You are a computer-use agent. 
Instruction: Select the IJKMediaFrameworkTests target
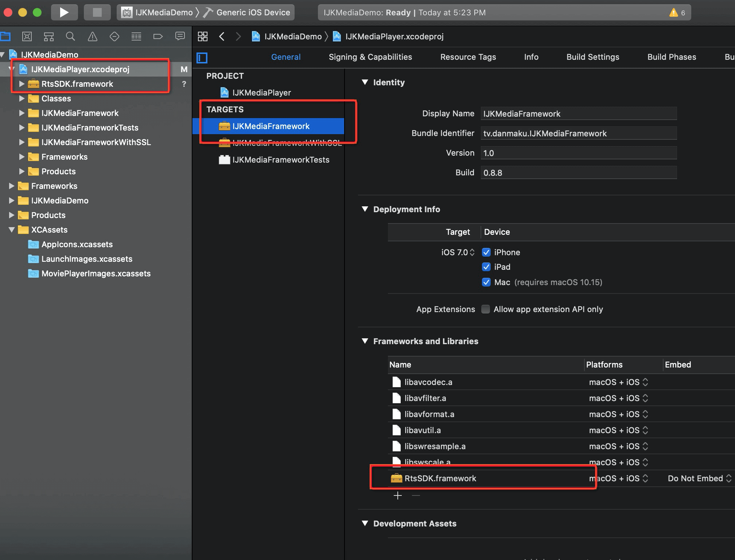coord(280,160)
